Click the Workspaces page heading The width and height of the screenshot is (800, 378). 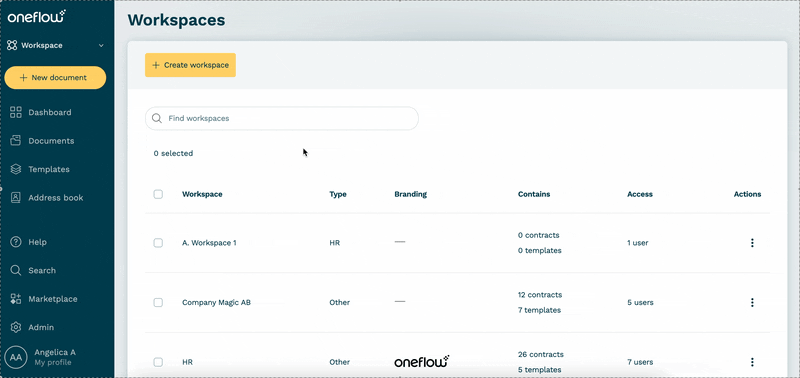coord(177,20)
